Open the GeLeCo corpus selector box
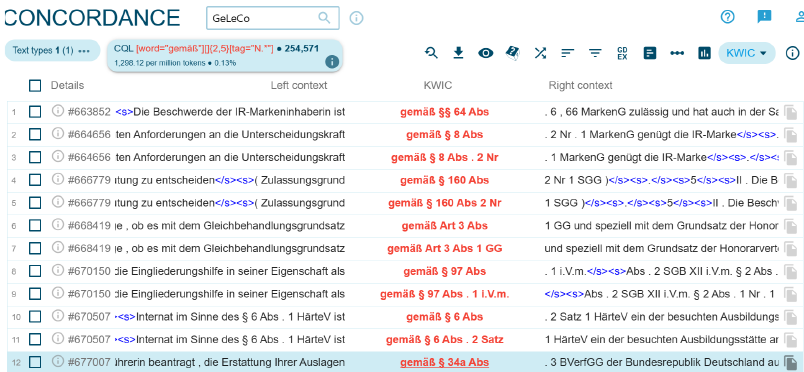Image resolution: width=804 pixels, height=372 pixels. 273,18
